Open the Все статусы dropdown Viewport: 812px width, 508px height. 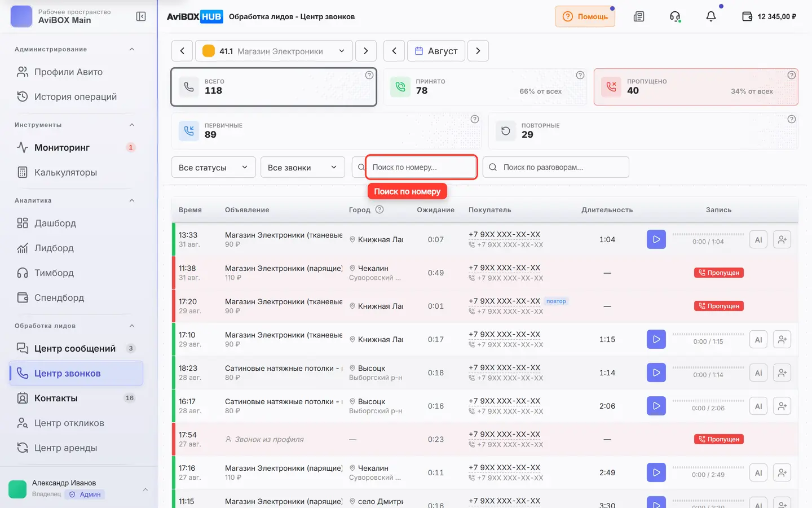point(214,167)
